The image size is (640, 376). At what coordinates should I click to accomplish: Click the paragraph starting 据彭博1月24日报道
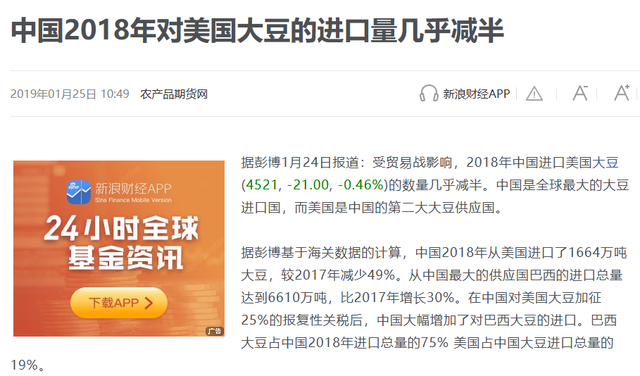coord(435,185)
